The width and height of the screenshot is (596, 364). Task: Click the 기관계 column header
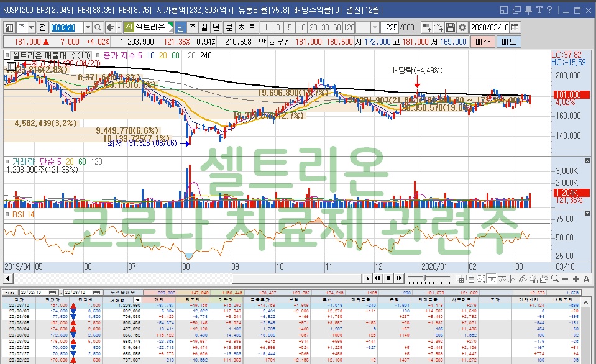coord(226,300)
